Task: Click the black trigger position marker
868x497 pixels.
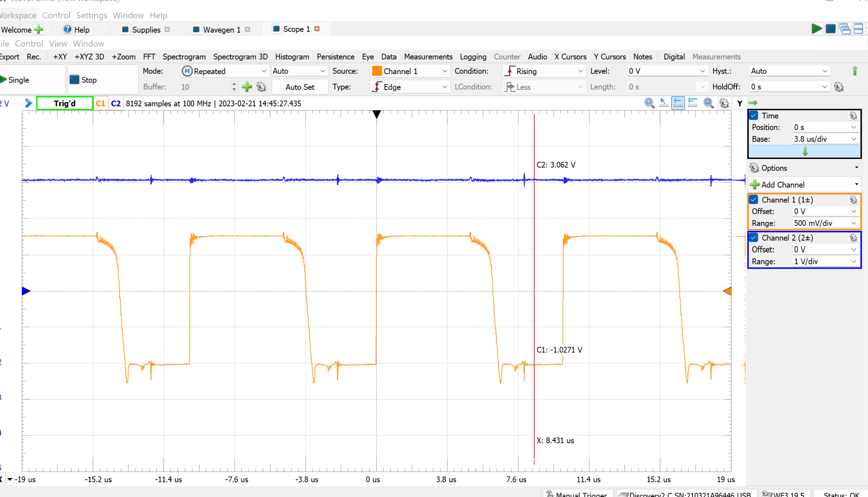Action: pos(376,114)
